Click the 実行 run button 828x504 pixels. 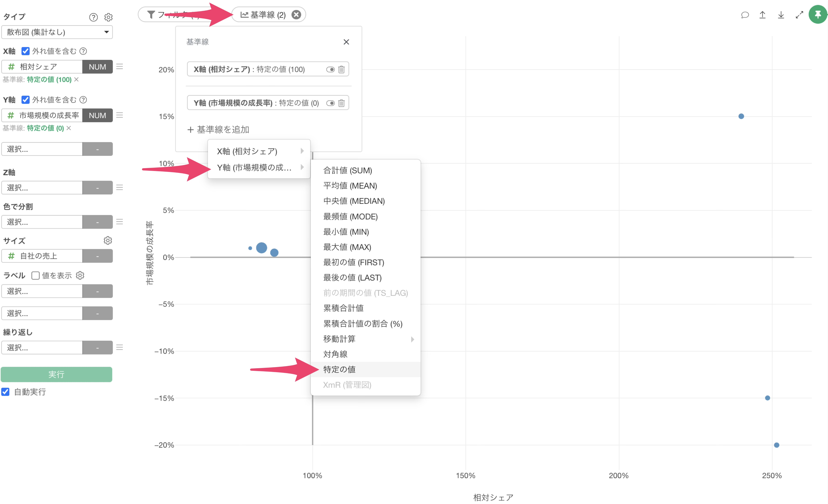tap(56, 374)
